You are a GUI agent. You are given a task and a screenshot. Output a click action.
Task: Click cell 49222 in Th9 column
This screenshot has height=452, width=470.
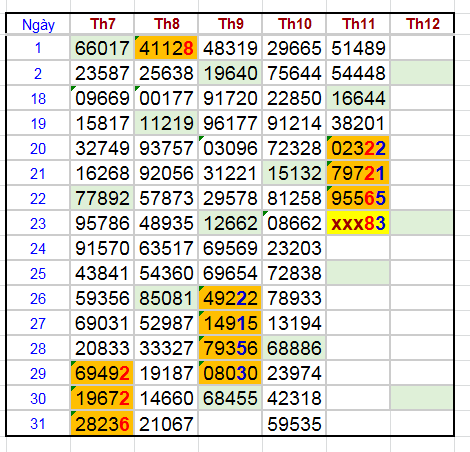[x=230, y=298]
